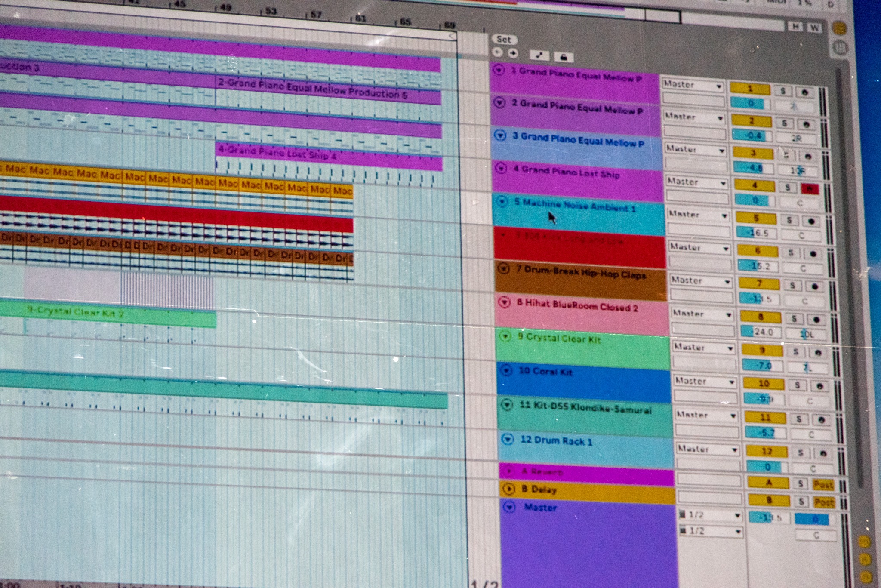Click track 9 volume field -7.0
The height and width of the screenshot is (588, 881).
tap(763, 366)
